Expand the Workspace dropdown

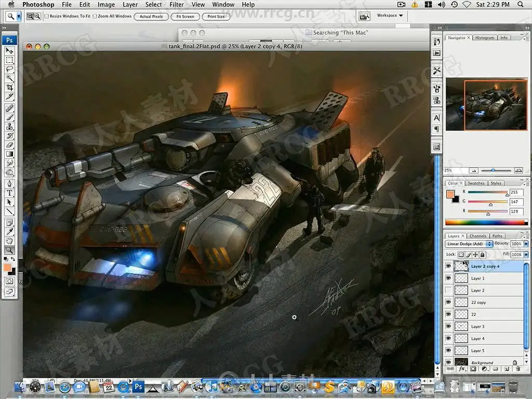click(390, 16)
